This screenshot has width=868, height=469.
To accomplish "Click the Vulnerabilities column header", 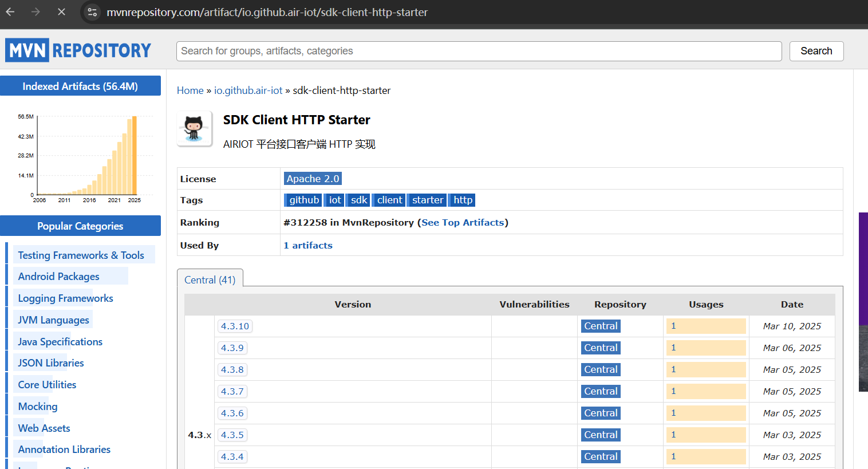I will 534,305.
